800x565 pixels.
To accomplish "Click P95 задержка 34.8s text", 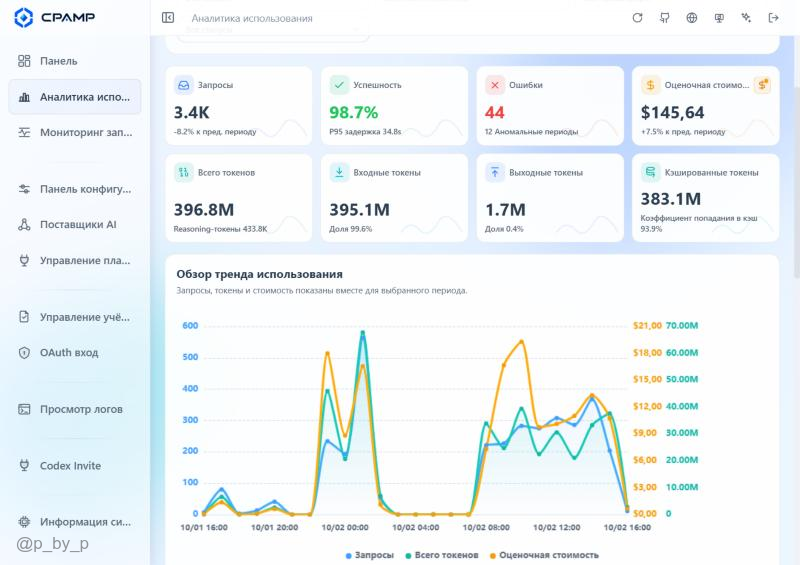I will pyautogui.click(x=365, y=132).
